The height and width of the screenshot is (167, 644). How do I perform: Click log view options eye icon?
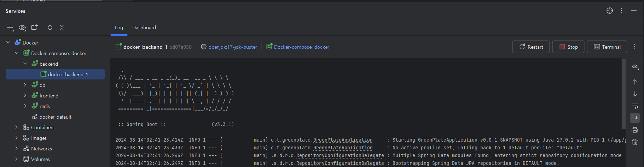[x=635, y=67]
